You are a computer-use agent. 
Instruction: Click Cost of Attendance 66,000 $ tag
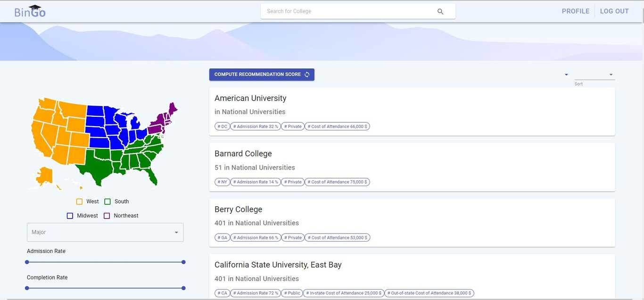[x=337, y=126]
